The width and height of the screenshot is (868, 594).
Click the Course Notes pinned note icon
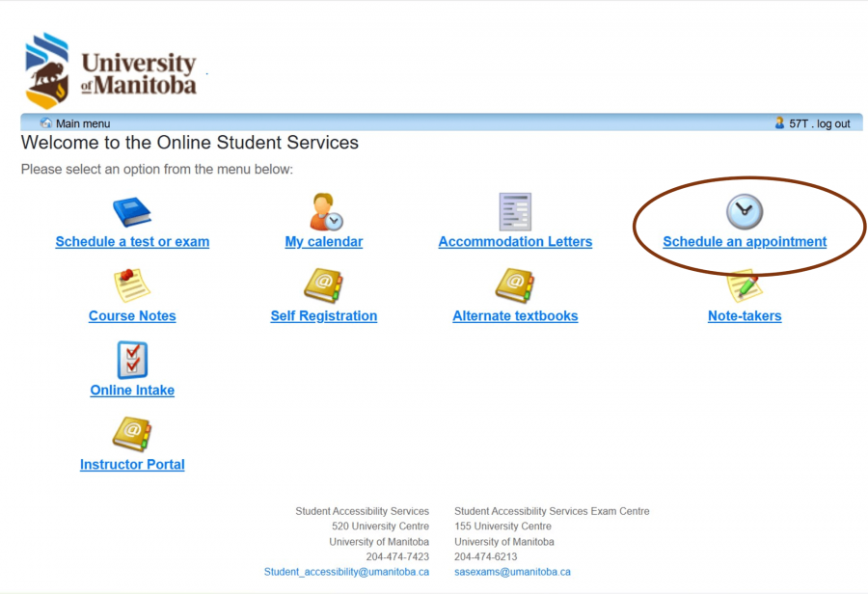(x=132, y=285)
